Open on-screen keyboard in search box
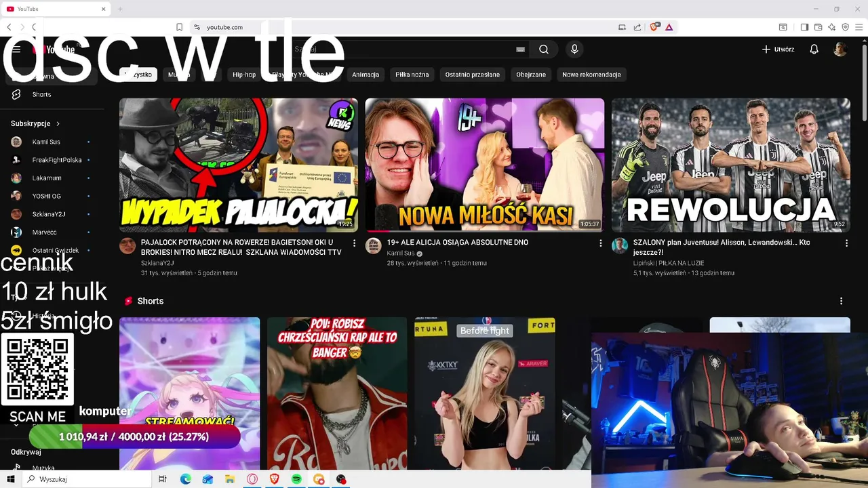Screen dimensions: 868x488 point(520,49)
